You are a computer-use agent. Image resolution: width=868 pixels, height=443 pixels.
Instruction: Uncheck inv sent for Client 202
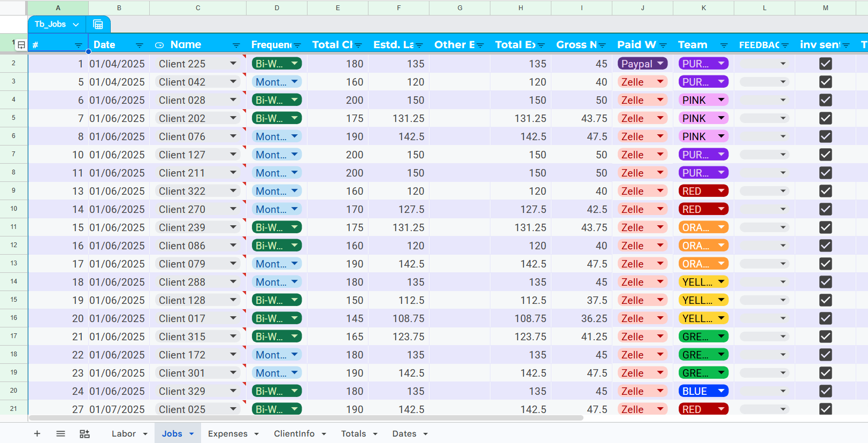(826, 118)
